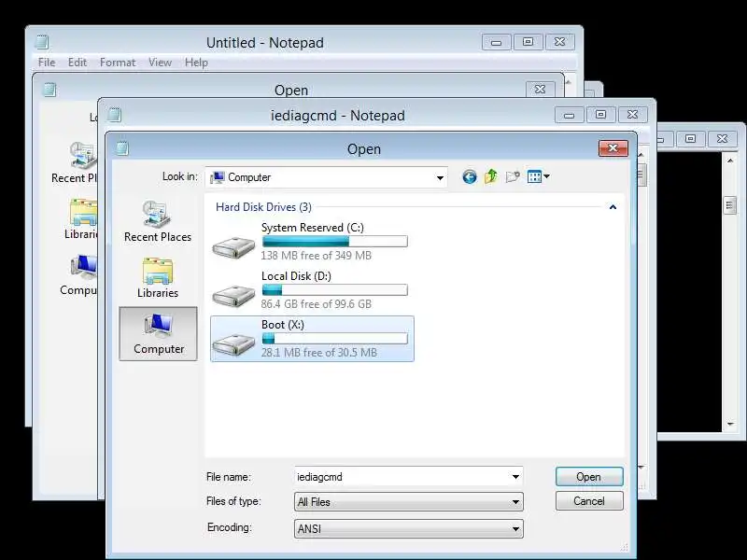This screenshot has height=560, width=747.
Task: Select Local Disk (D:) drive
Action: tap(312, 290)
